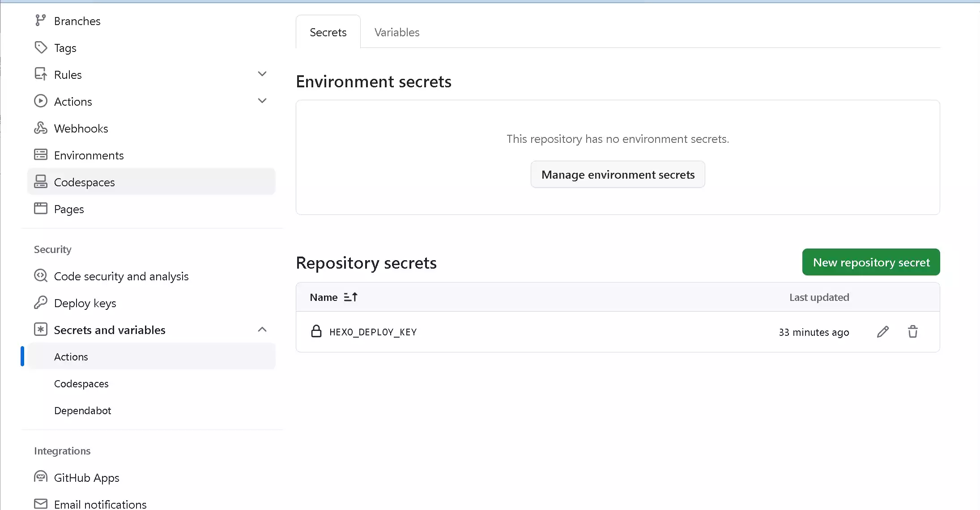This screenshot has width=980, height=510.
Task: Click the trash icon to delete HEXO_DEPLOY_KEY
Action: 912,332
